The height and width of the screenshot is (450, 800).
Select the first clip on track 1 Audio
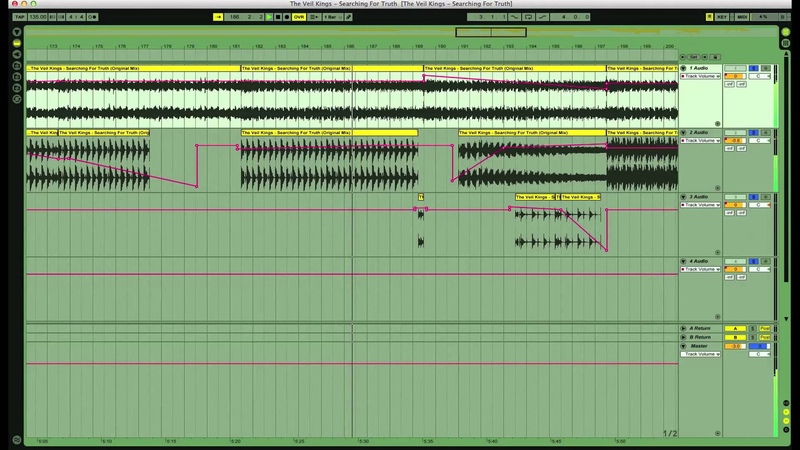(x=133, y=68)
